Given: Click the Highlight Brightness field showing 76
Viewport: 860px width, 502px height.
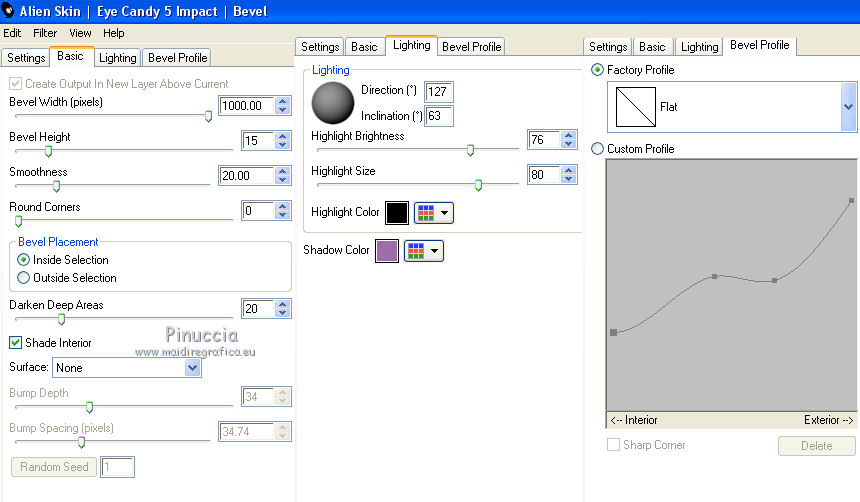Looking at the screenshot, I should (544, 139).
